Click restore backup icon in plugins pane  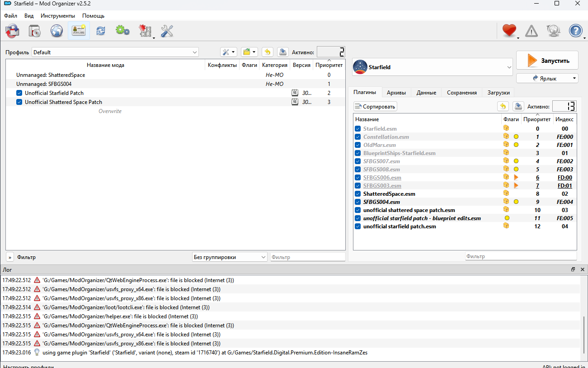(x=503, y=106)
